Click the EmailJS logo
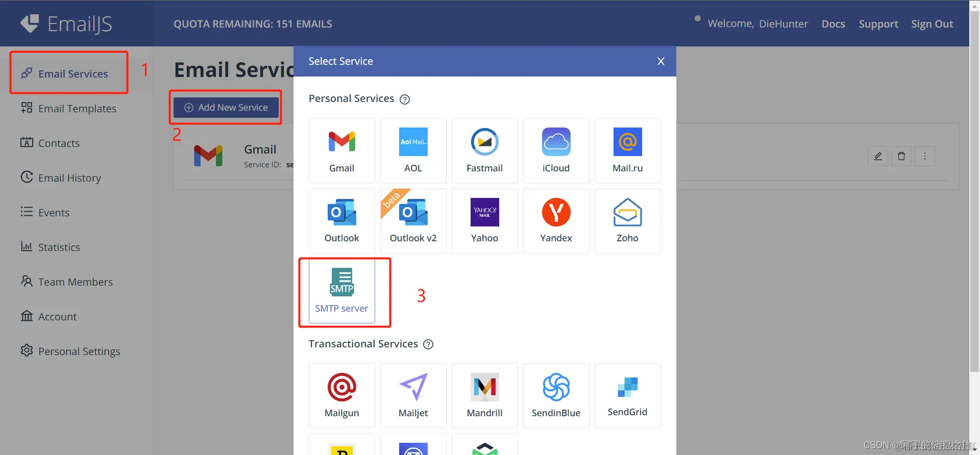 click(66, 23)
